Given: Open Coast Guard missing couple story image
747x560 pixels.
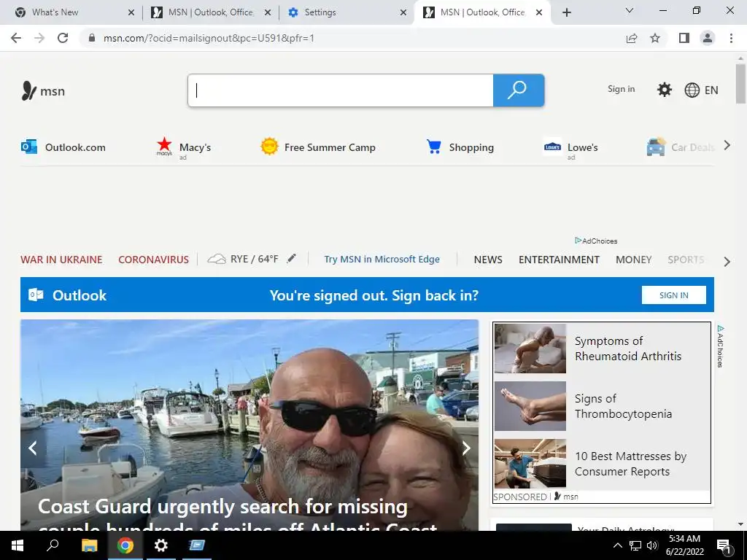Looking at the screenshot, I should pyautogui.click(x=249, y=425).
